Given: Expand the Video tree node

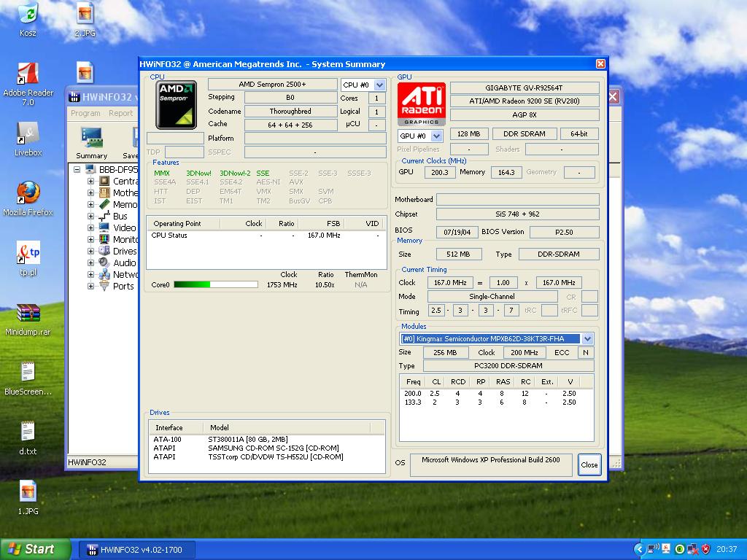Looking at the screenshot, I should tap(90, 227).
